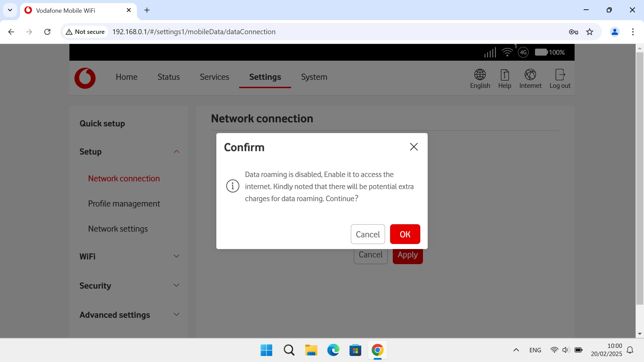Click the browser address bar URL
The height and width of the screenshot is (362, 644).
pyautogui.click(x=194, y=32)
